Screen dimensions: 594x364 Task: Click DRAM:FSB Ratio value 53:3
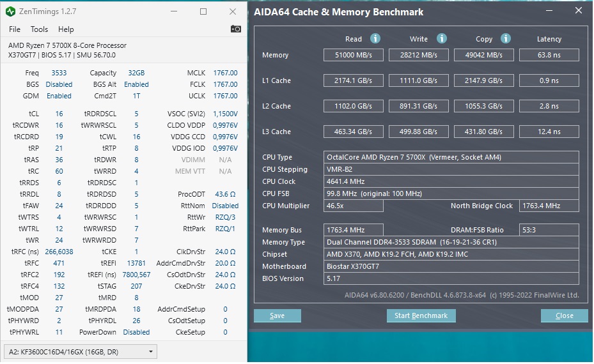pos(549,230)
